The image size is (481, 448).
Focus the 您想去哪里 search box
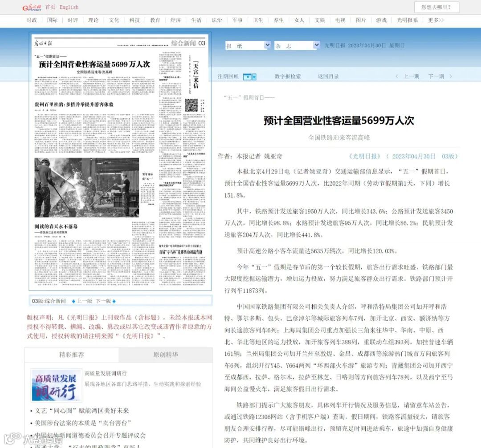pos(436,7)
